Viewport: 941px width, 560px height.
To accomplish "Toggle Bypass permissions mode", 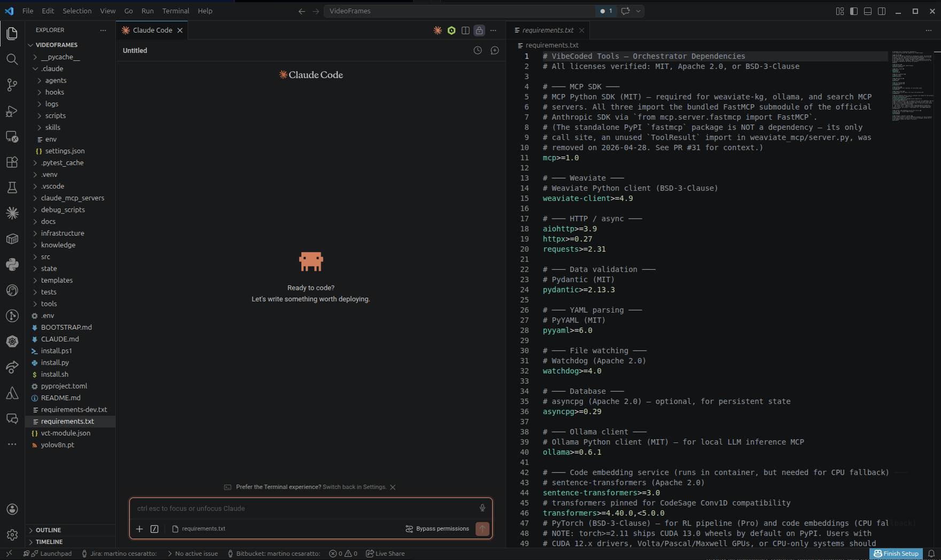I will (x=437, y=528).
